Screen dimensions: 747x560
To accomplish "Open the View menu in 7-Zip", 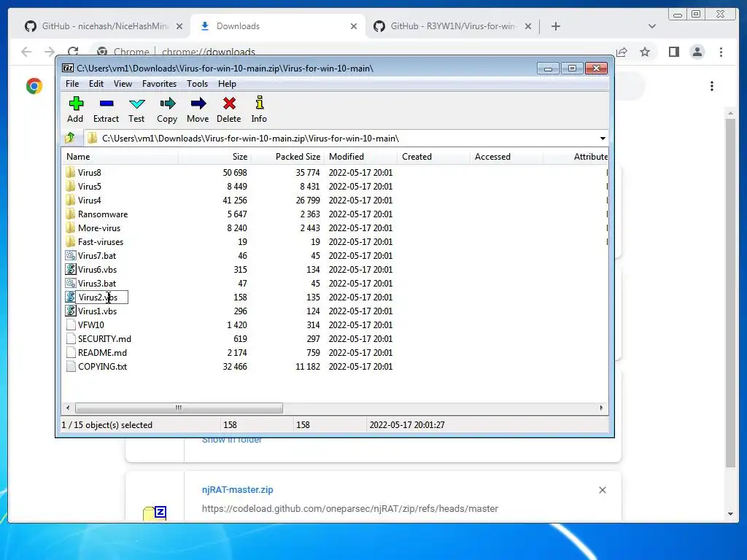I will tap(123, 84).
